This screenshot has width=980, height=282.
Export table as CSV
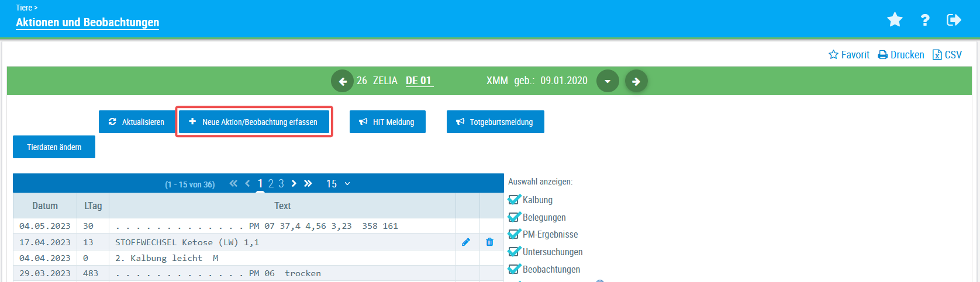pyautogui.click(x=947, y=55)
